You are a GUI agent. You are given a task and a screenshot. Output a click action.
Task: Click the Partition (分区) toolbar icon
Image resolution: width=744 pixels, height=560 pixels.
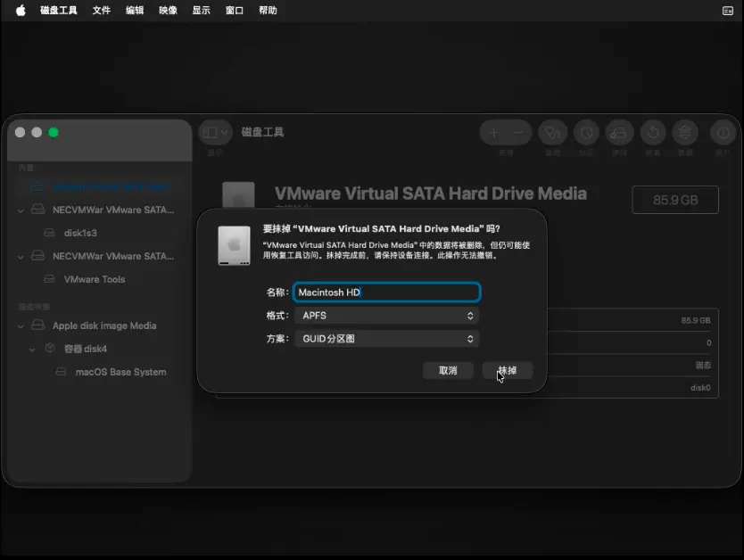tap(586, 133)
